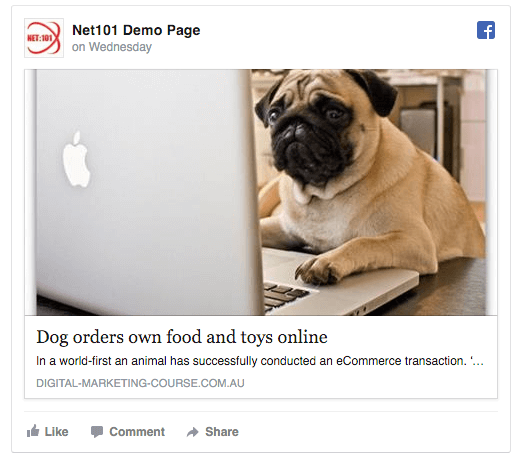Click the Share arrow icon
517x461 pixels.
click(x=192, y=432)
